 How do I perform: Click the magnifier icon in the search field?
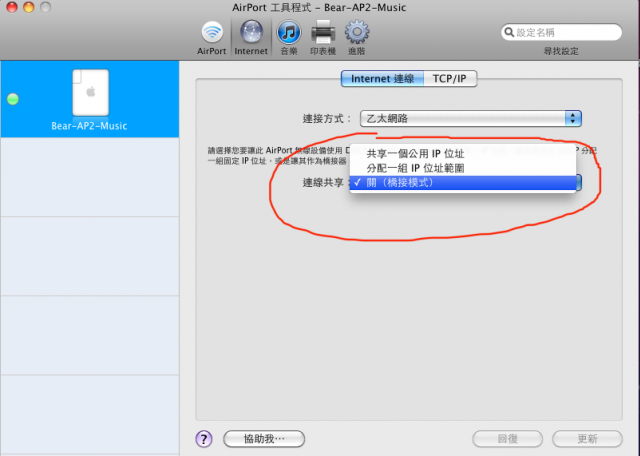(509, 32)
